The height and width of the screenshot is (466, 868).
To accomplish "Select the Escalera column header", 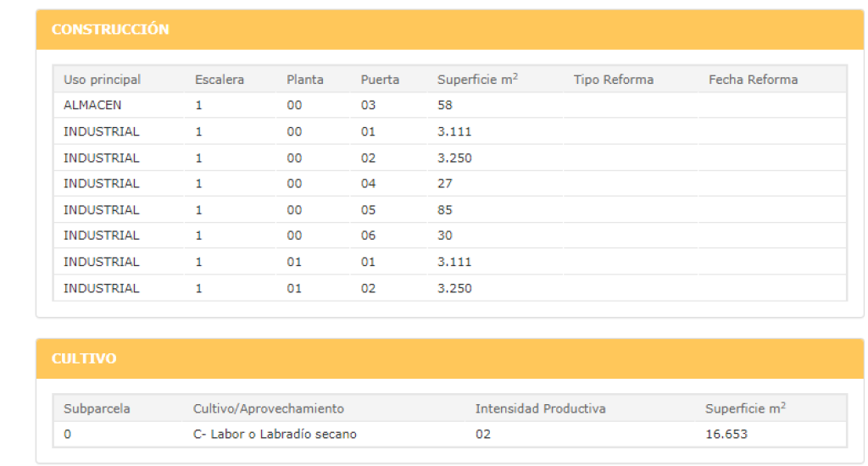I will tap(220, 80).
